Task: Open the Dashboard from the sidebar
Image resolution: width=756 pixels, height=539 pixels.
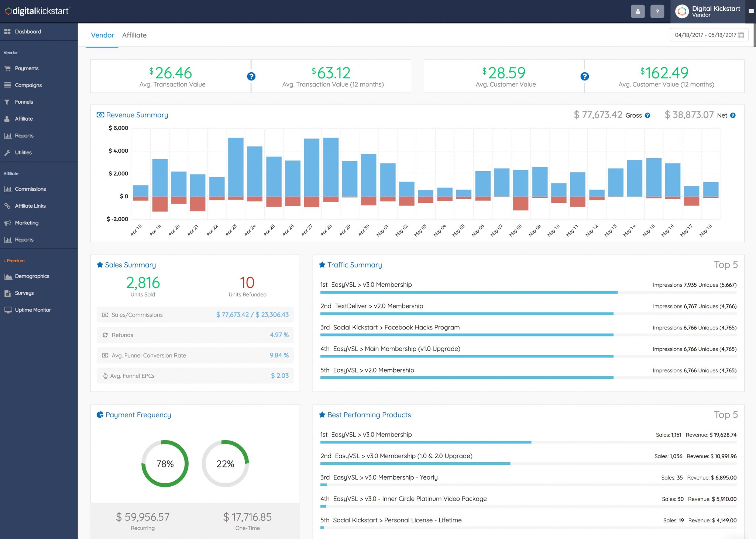Action: 27,31
